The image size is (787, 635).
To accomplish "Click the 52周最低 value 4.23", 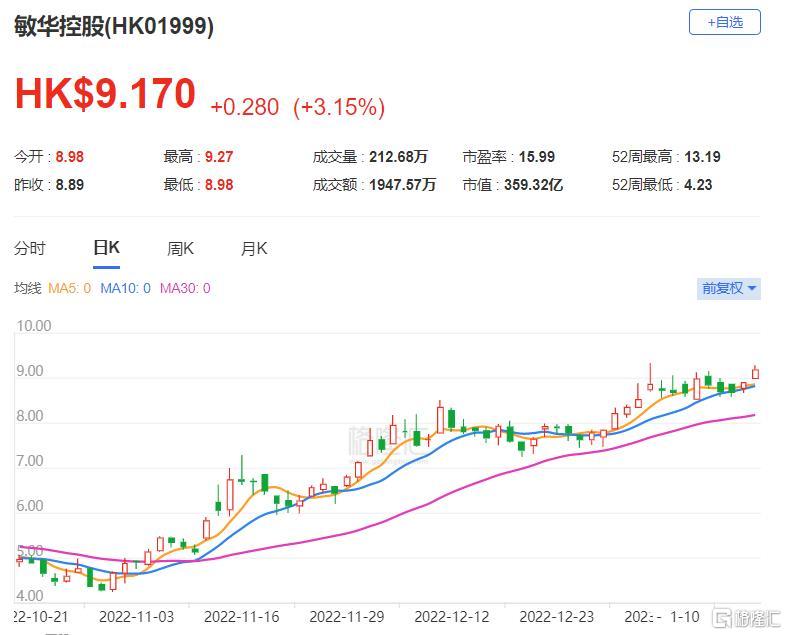I will pyautogui.click(x=698, y=185).
